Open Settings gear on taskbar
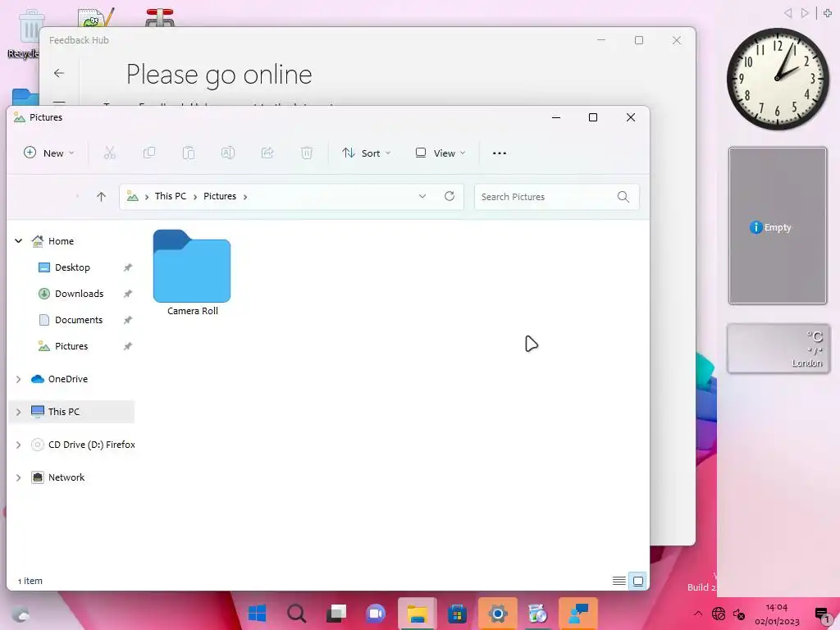The width and height of the screenshot is (840, 630). coord(498,613)
